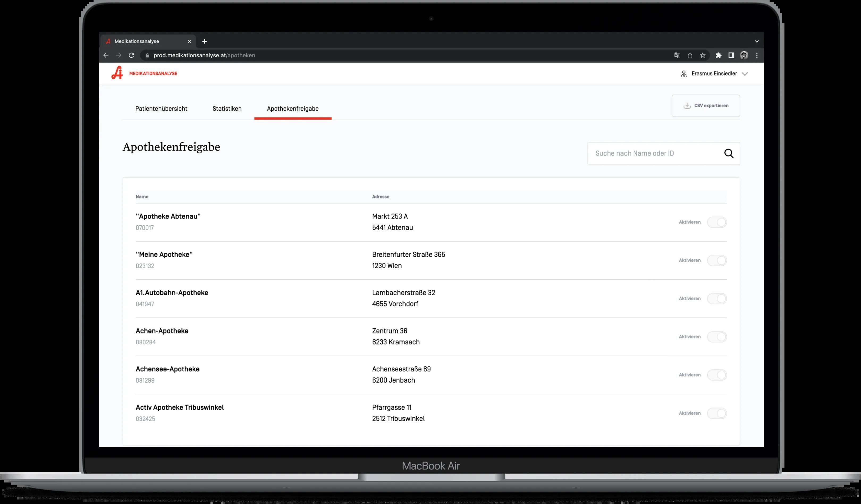Switch to the Patientenübersicht tab
The image size is (861, 504).
tap(161, 109)
